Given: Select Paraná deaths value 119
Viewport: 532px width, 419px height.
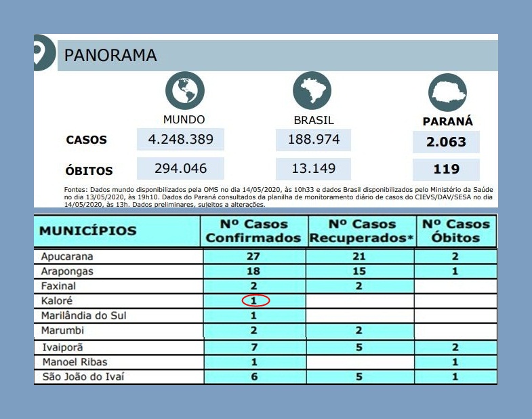Looking at the screenshot, I should click(x=446, y=169).
